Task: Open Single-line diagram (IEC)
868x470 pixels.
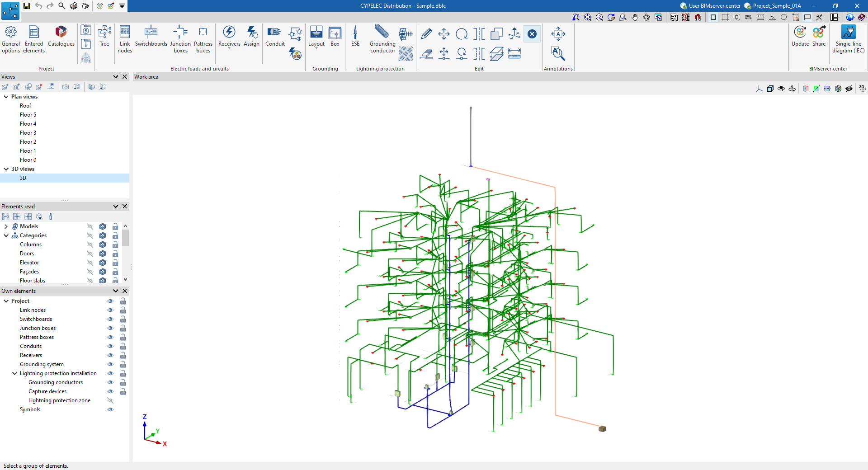Action: (x=848, y=39)
